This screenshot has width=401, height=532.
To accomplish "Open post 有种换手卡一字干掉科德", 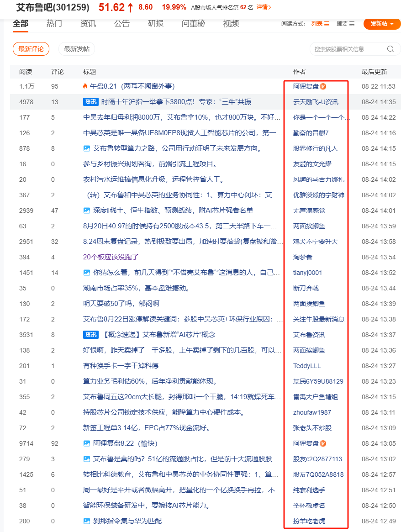I will (x=121, y=366).
